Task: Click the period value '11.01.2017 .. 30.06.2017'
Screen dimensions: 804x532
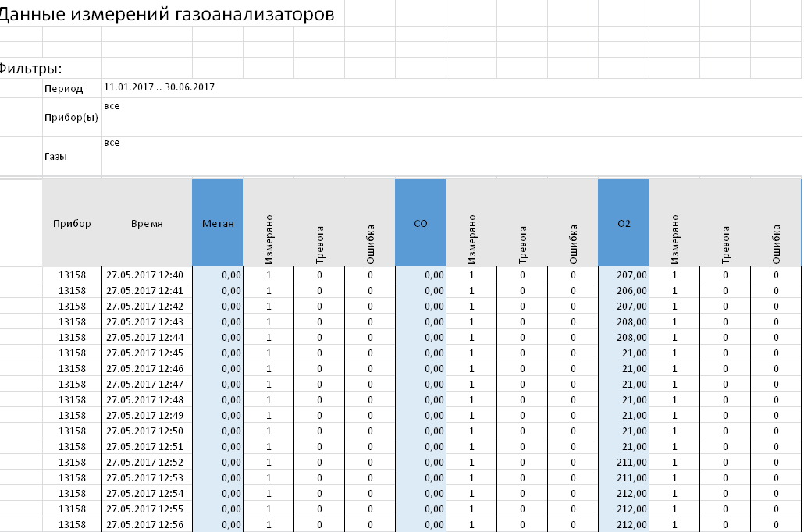Action: [x=159, y=87]
